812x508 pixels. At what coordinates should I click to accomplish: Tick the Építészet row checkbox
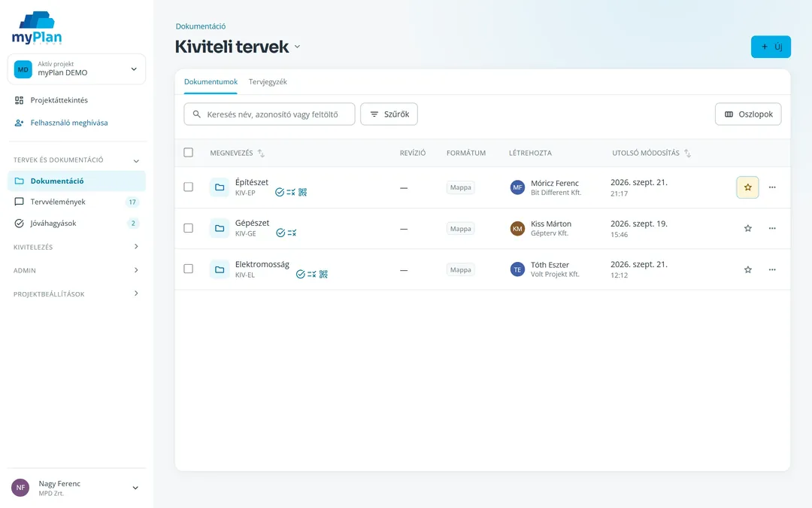point(189,187)
